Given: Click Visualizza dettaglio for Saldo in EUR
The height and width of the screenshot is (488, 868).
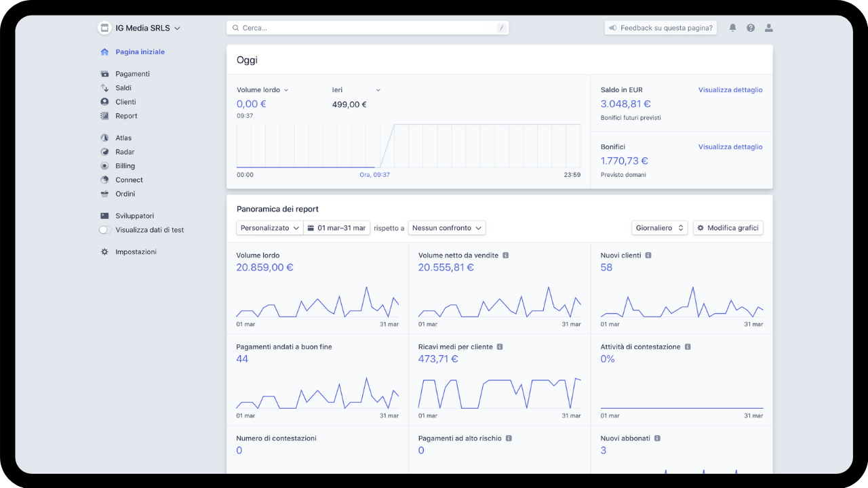Looking at the screenshot, I should pos(730,89).
